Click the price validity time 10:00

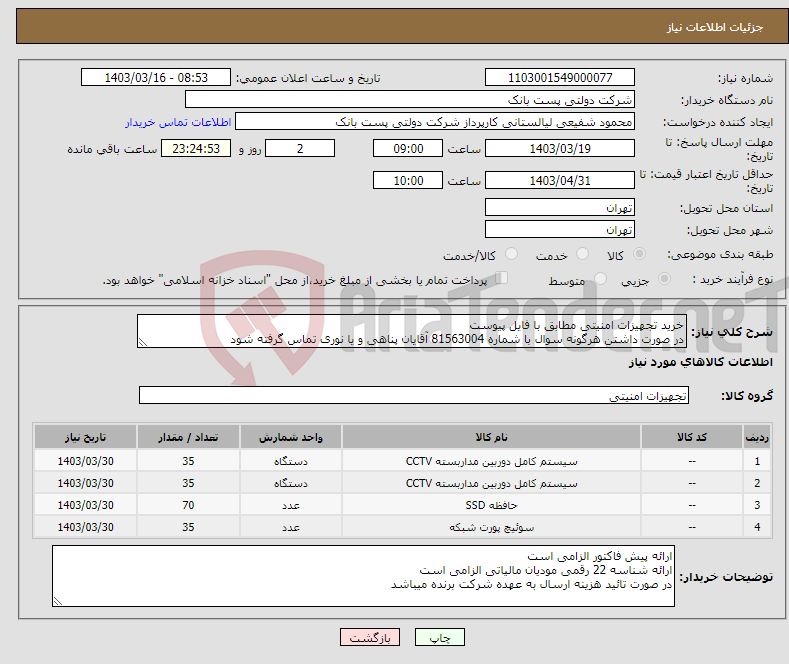pos(408,180)
